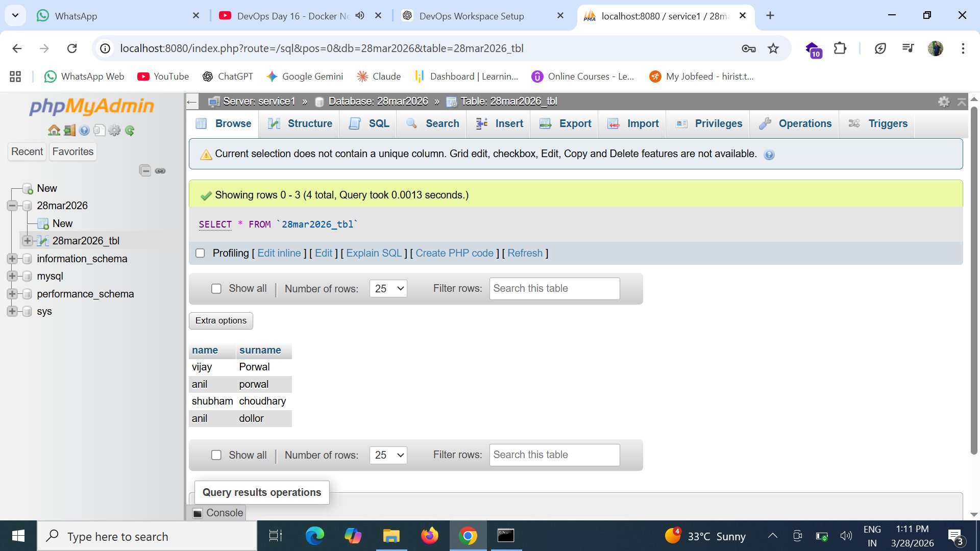
Task: Click the green reload navigation icon
Action: pyautogui.click(x=130, y=131)
